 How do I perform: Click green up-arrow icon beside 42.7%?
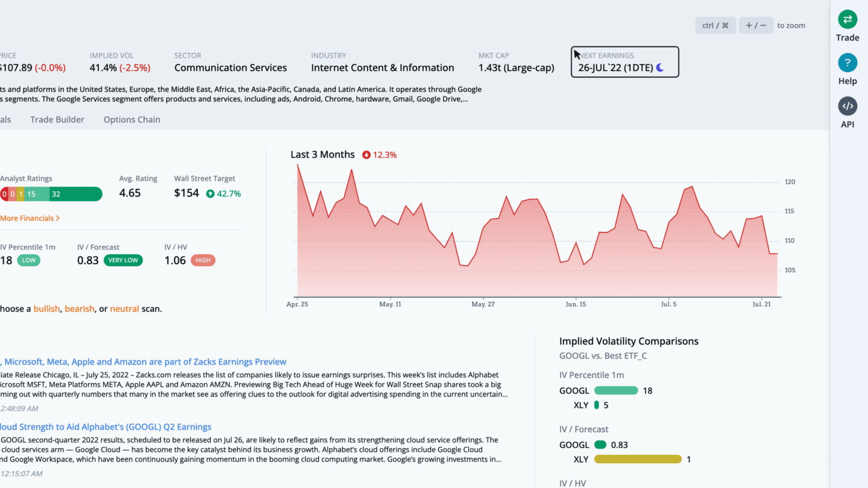click(x=210, y=193)
